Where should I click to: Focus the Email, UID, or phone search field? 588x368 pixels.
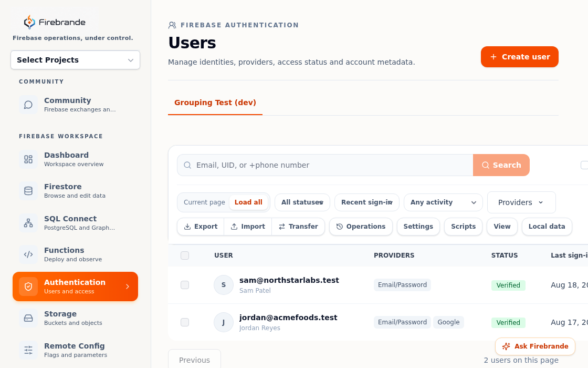tap(325, 165)
